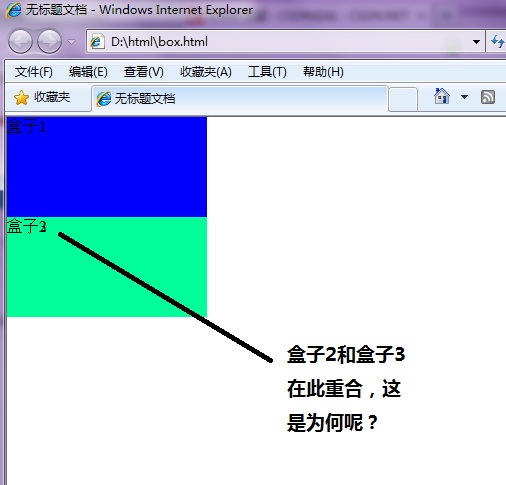Click the RSS feeds icon

click(488, 97)
